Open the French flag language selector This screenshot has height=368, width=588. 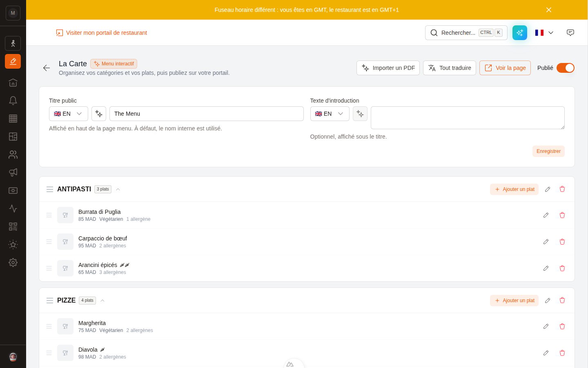[x=544, y=33]
